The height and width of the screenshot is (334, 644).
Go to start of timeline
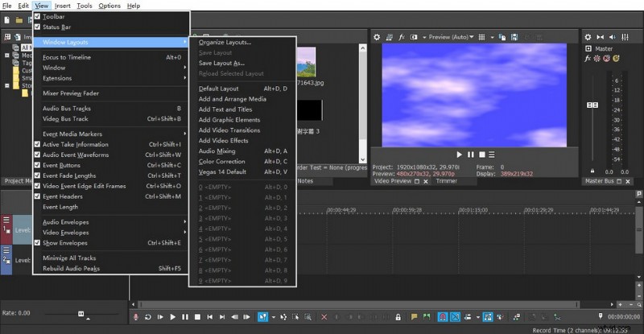209,317
